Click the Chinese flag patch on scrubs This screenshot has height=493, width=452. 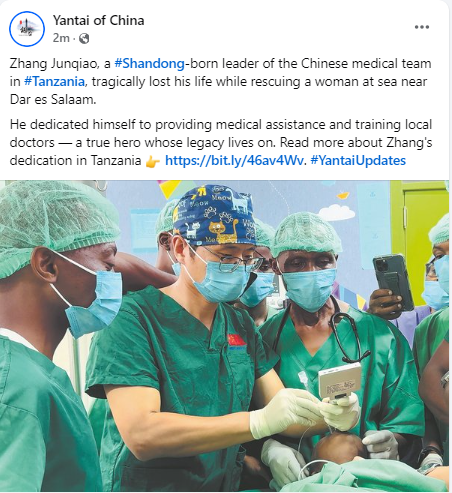236,340
